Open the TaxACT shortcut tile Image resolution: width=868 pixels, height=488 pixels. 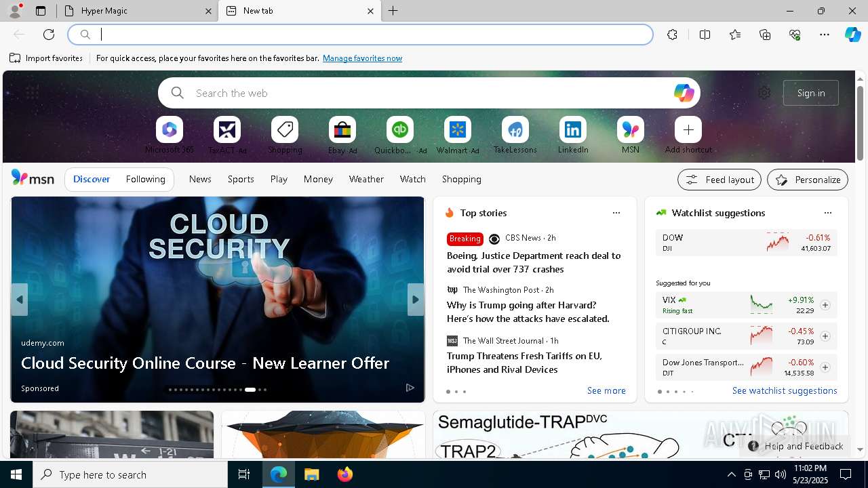227,129
